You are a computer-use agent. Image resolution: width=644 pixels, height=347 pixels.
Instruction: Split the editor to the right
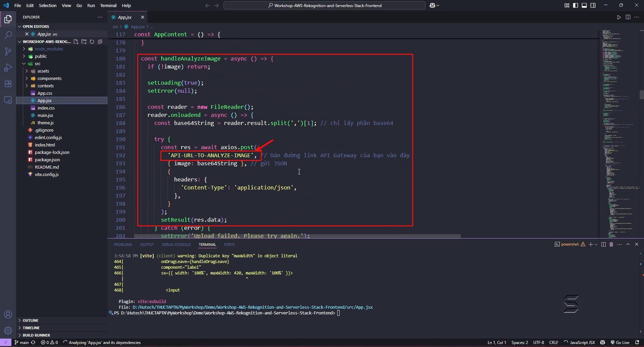tap(628, 17)
